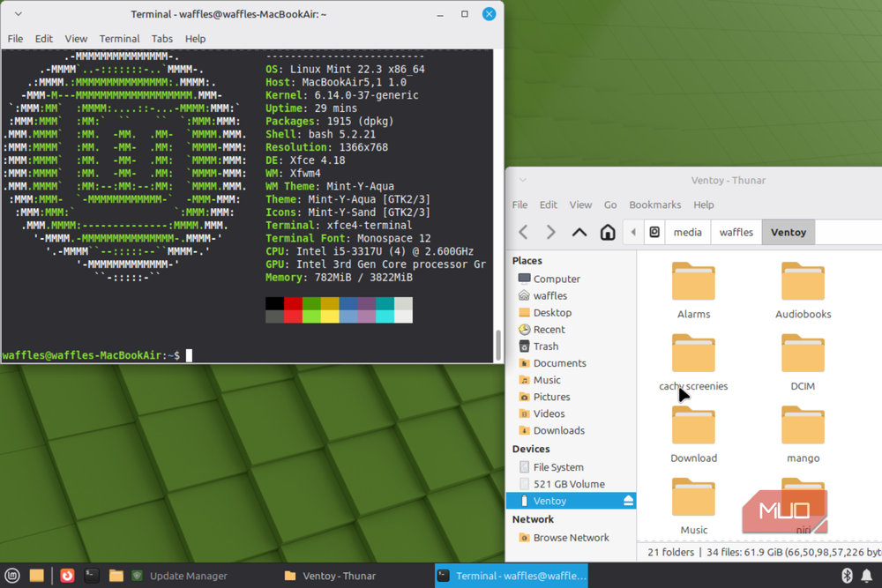Select Documents in Places sidebar
The image size is (882, 588).
(x=571, y=363)
